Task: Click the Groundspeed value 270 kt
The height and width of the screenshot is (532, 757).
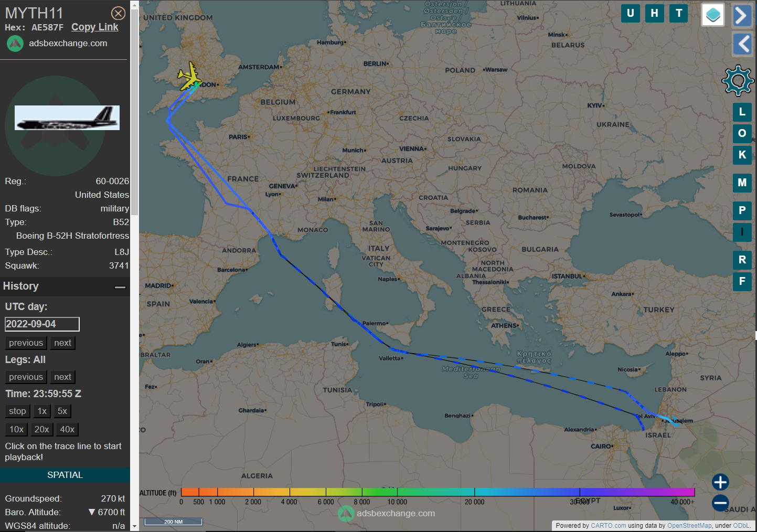Action: 113,498
